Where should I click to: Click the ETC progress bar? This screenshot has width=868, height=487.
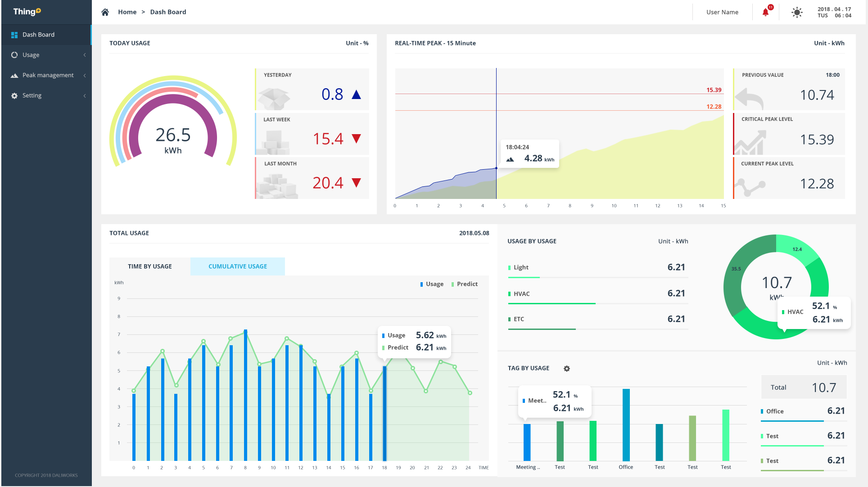(598, 329)
